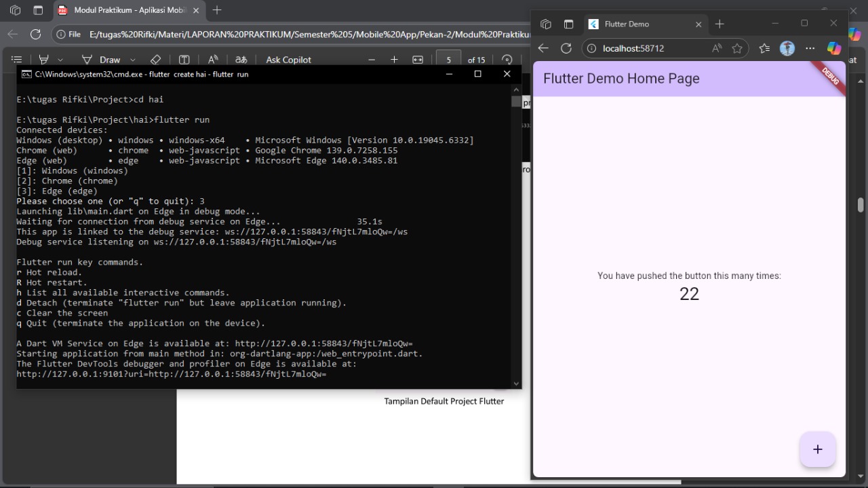Image resolution: width=868 pixels, height=488 pixels.
Task: Click the PDF page number field
Action: tap(448, 60)
